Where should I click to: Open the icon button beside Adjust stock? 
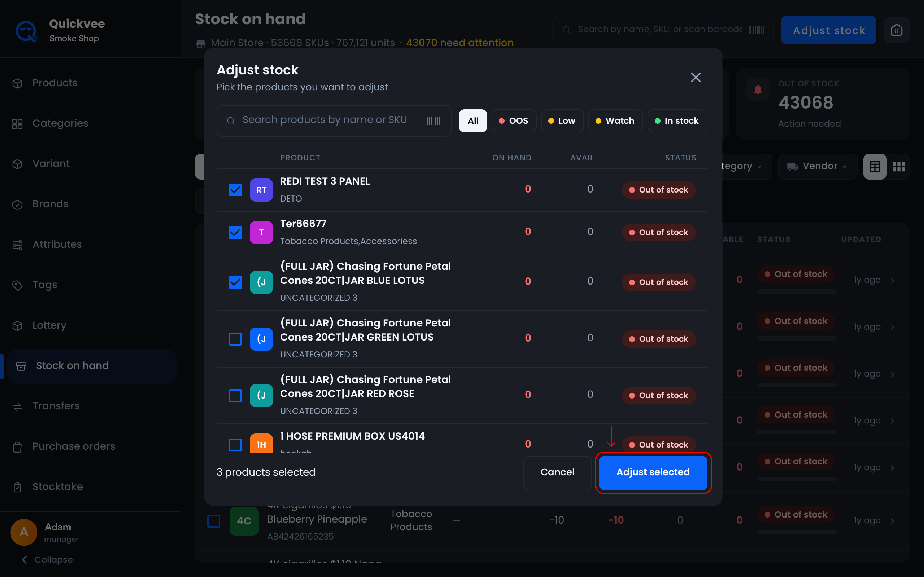[896, 30]
